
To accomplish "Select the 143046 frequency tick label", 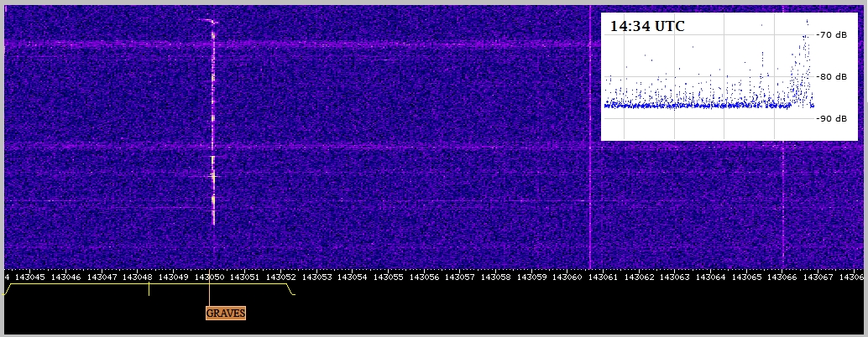I will click(65, 277).
